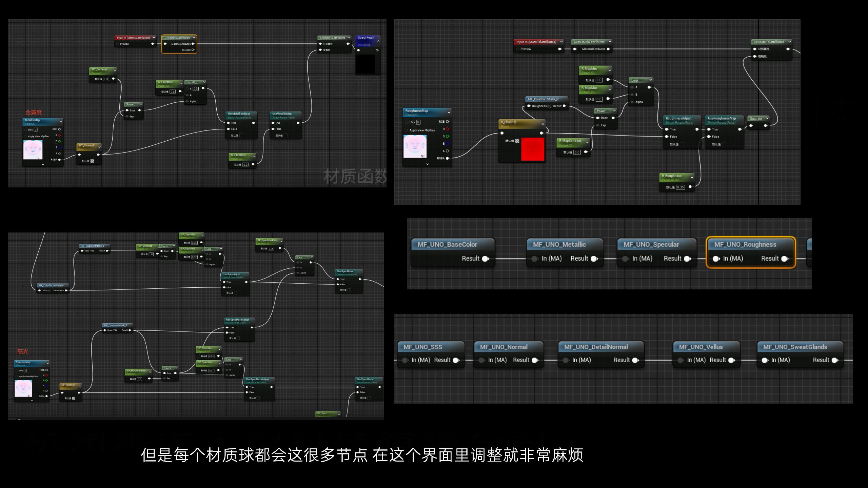Click the In (MA) pin of MF_UNO_Normal

[481, 360]
